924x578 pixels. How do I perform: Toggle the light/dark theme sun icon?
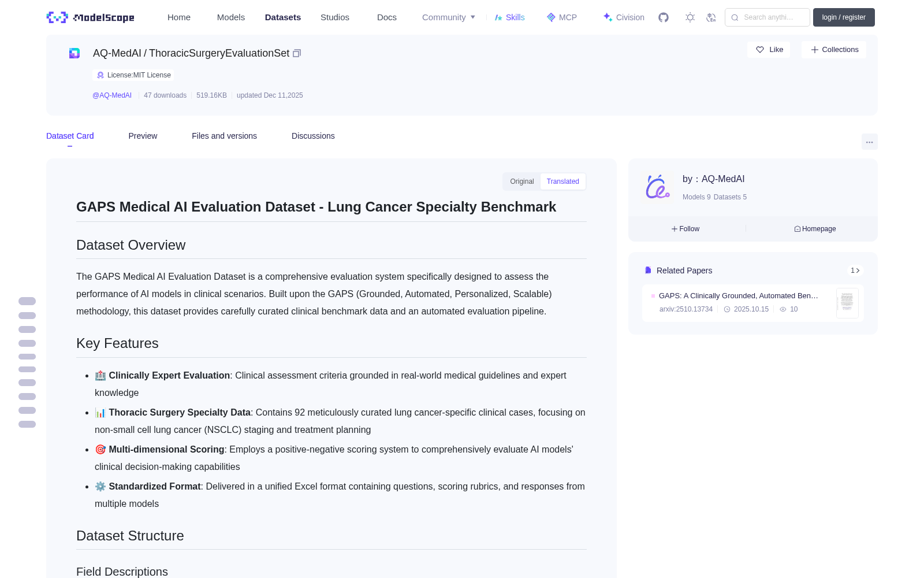tap(690, 17)
